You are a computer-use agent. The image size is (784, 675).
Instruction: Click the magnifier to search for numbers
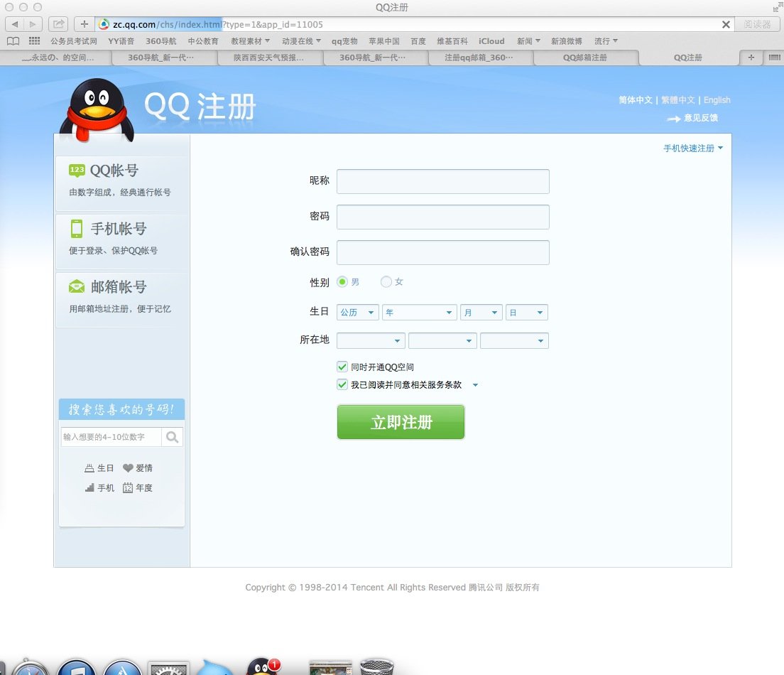172,436
